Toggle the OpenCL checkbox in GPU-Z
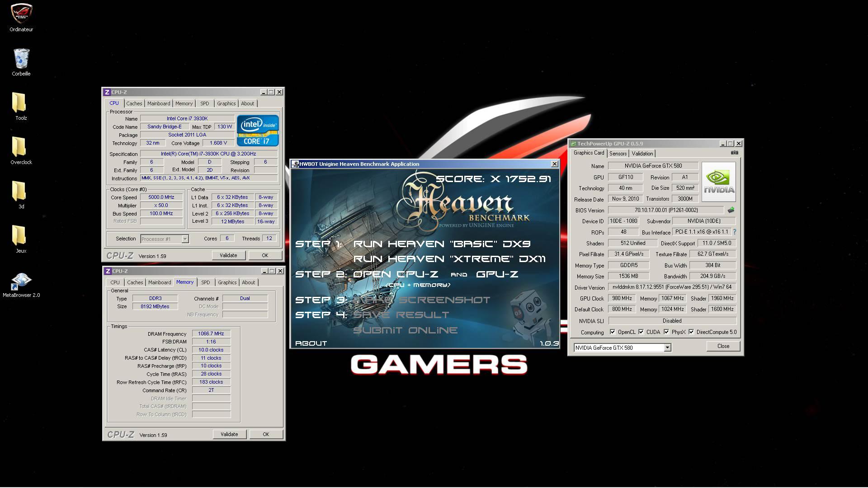 [613, 332]
